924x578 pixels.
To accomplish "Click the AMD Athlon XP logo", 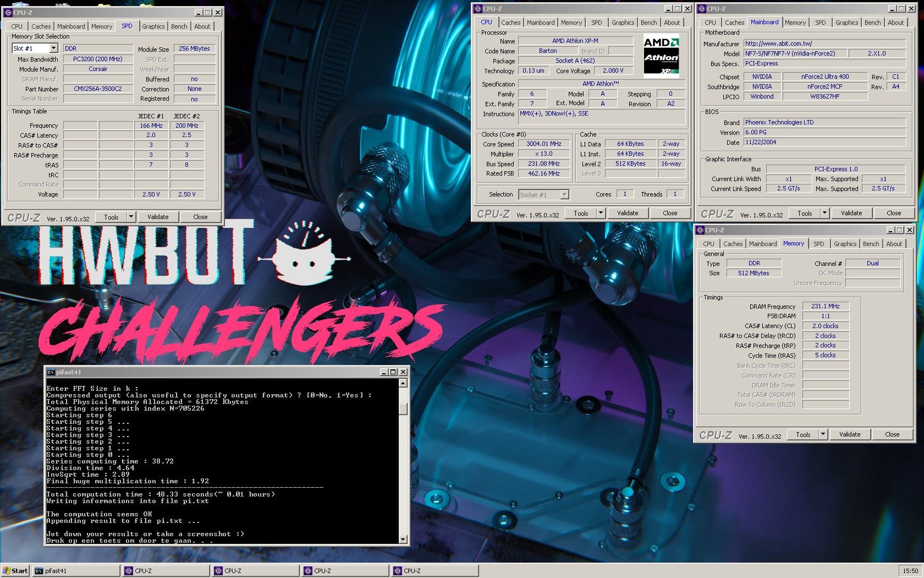I will [661, 56].
